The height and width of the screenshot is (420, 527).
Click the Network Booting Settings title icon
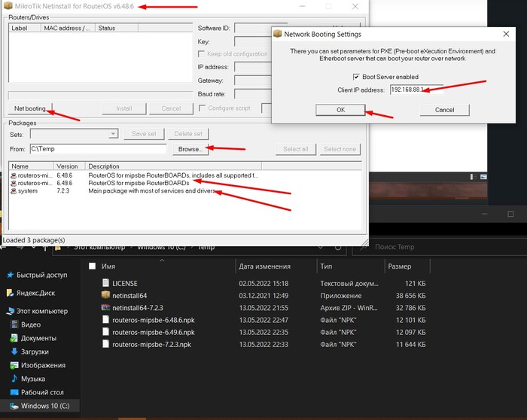click(x=278, y=34)
